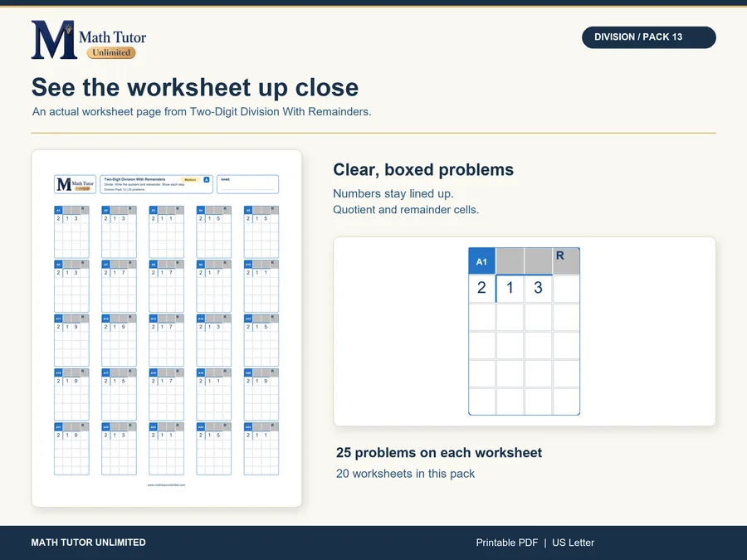Image resolution: width=747 pixels, height=560 pixels.
Task: Click problem A10 box on the worksheet preview
Action: [261, 286]
